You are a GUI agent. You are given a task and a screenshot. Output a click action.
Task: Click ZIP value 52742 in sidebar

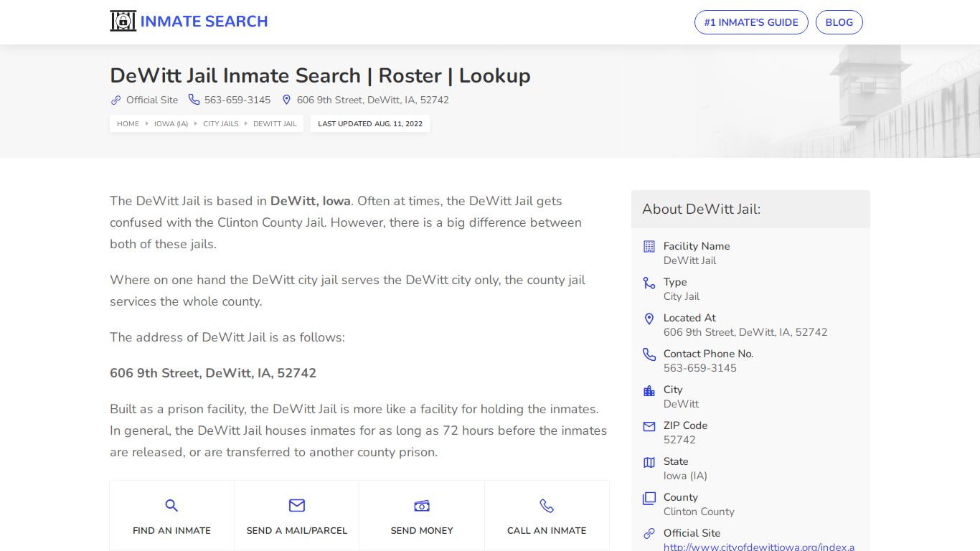679,440
